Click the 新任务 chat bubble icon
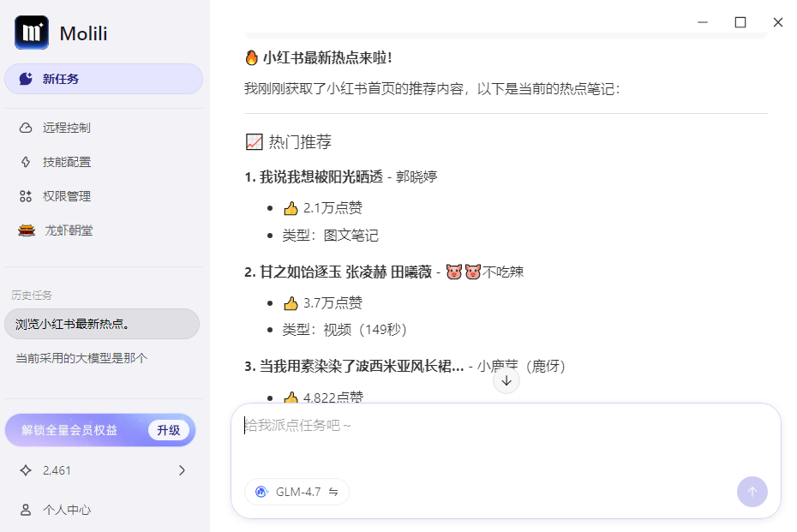The width and height of the screenshot is (797, 532). pos(26,79)
